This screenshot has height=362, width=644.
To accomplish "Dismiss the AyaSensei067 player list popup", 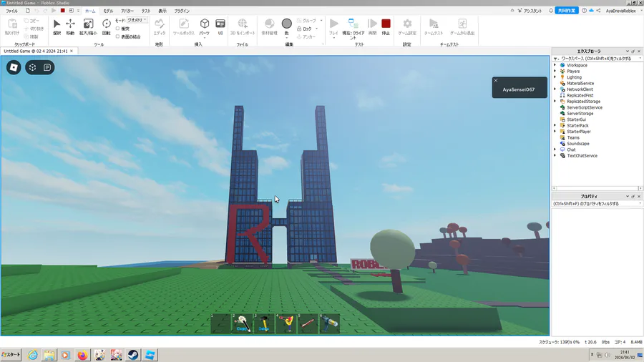I will pos(496,80).
